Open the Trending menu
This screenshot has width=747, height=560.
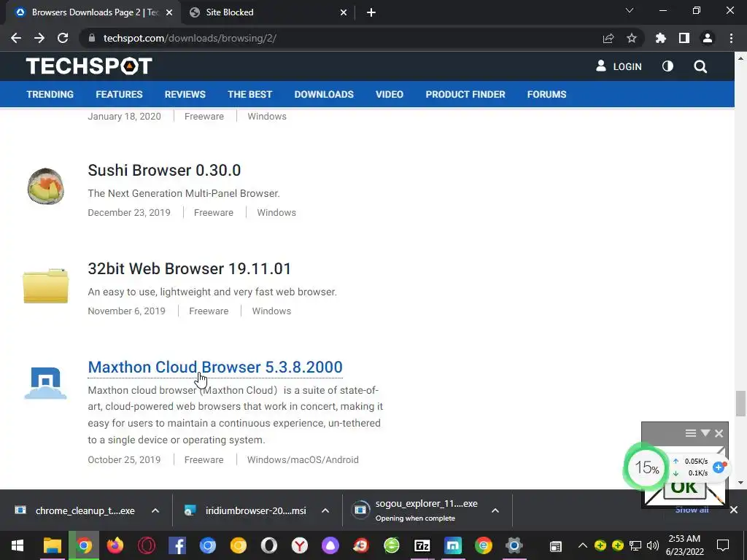pyautogui.click(x=50, y=94)
